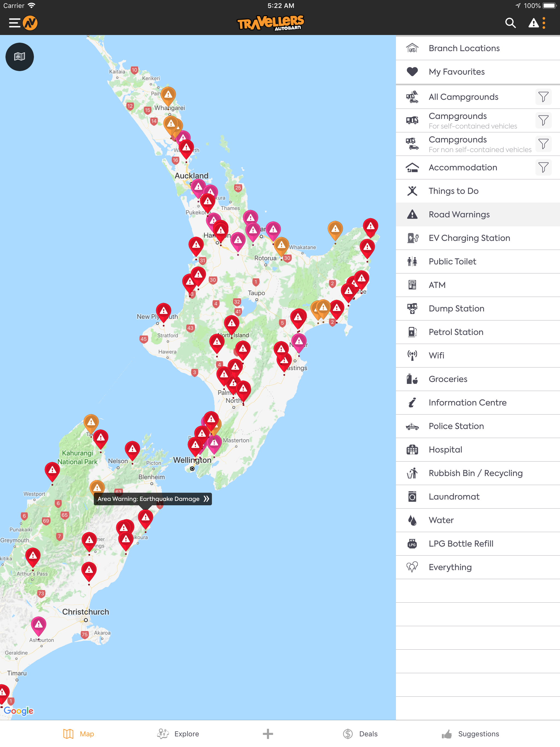This screenshot has width=560, height=747.
Task: Open Area Warning: Earthquake Damage details
Action: click(x=153, y=499)
